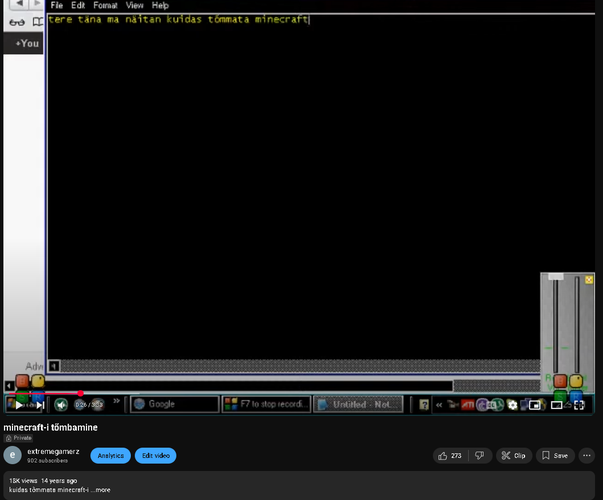603x500 pixels.
Task: Close the volume mixer popup
Action: point(589,280)
